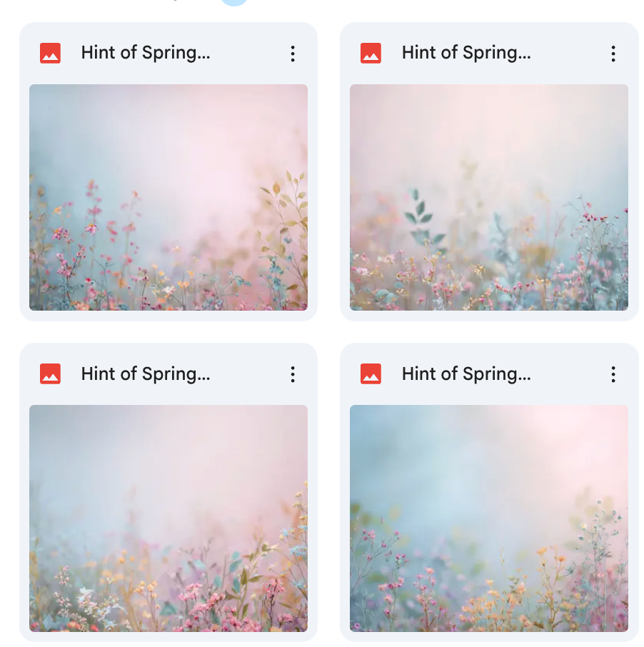644x647 pixels.
Task: Click red image file icon on bottom-right card
Action: (x=371, y=374)
